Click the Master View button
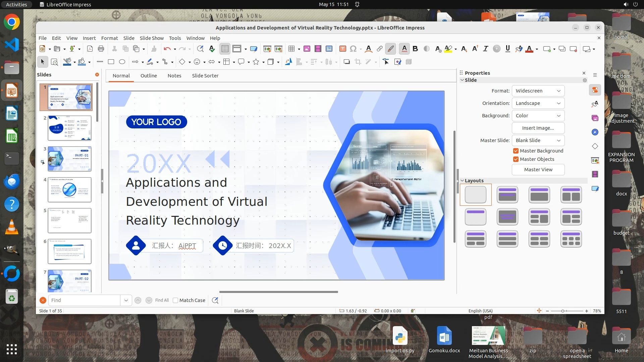Viewport: 644px width, 362px height. 538,170
